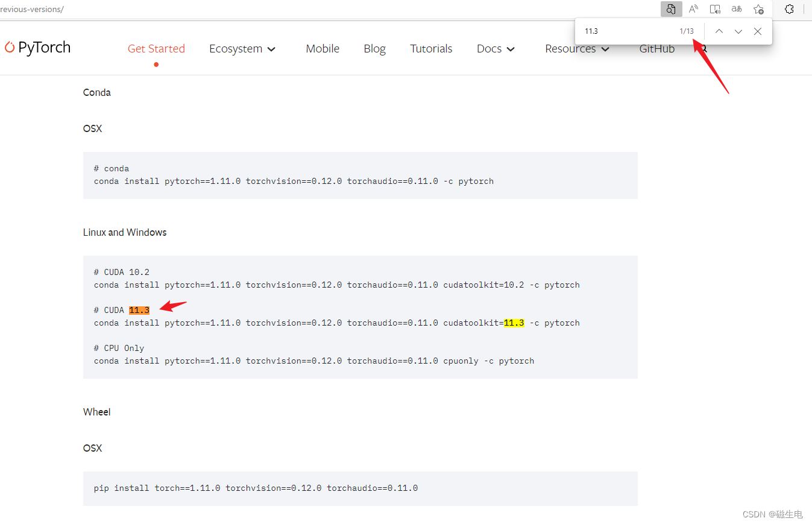This screenshot has width=812, height=524.
Task: Expand the Resources dropdown
Action: click(577, 49)
